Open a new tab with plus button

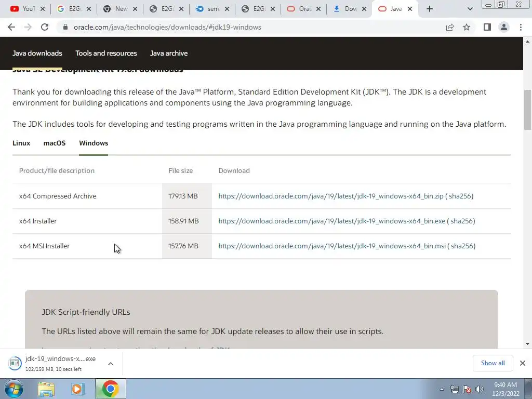(430, 9)
